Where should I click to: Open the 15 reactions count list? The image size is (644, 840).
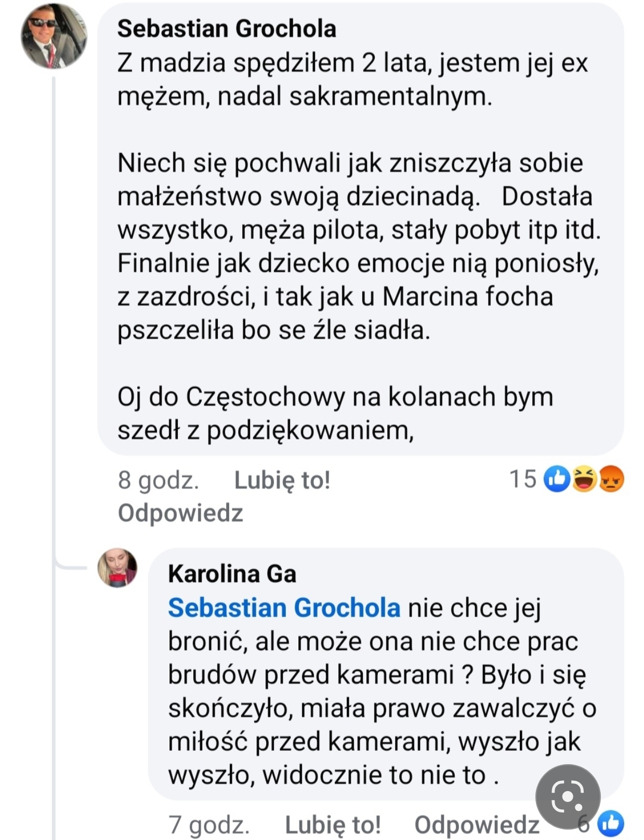522,479
